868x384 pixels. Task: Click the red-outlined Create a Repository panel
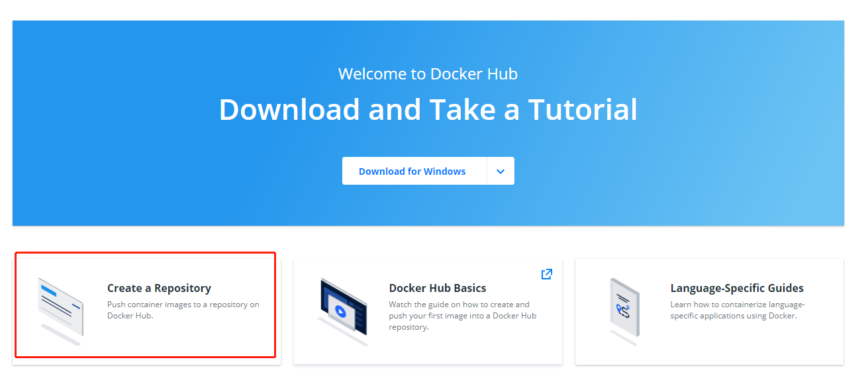pos(144,306)
